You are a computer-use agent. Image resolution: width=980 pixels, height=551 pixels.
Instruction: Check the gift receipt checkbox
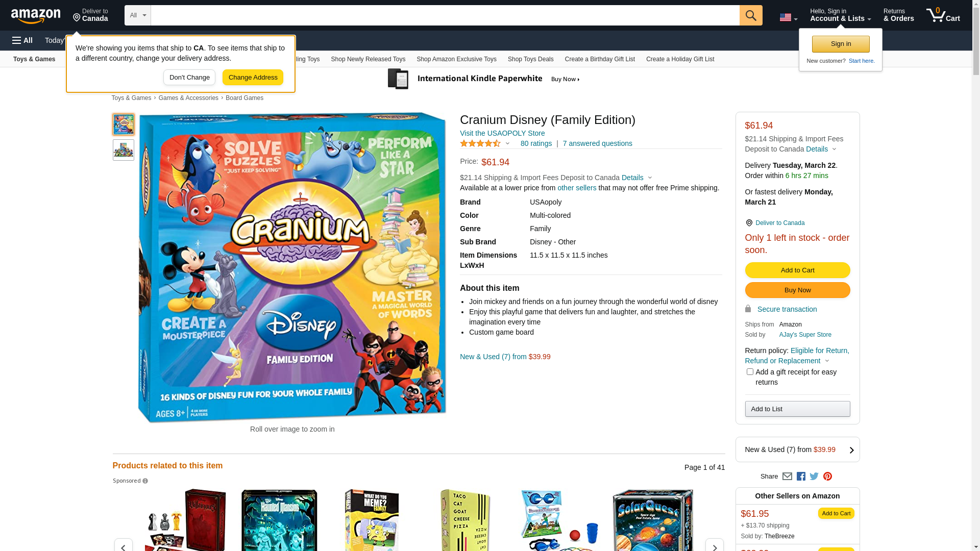pos(750,372)
